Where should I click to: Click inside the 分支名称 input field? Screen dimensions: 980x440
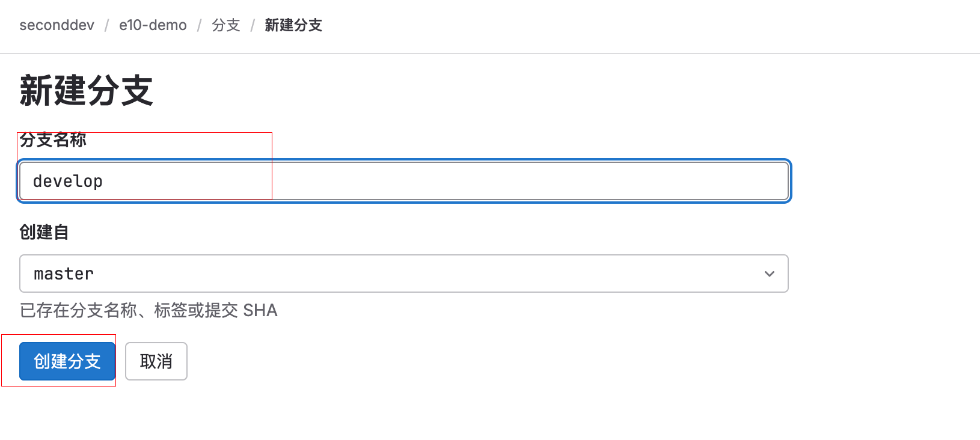click(x=403, y=180)
